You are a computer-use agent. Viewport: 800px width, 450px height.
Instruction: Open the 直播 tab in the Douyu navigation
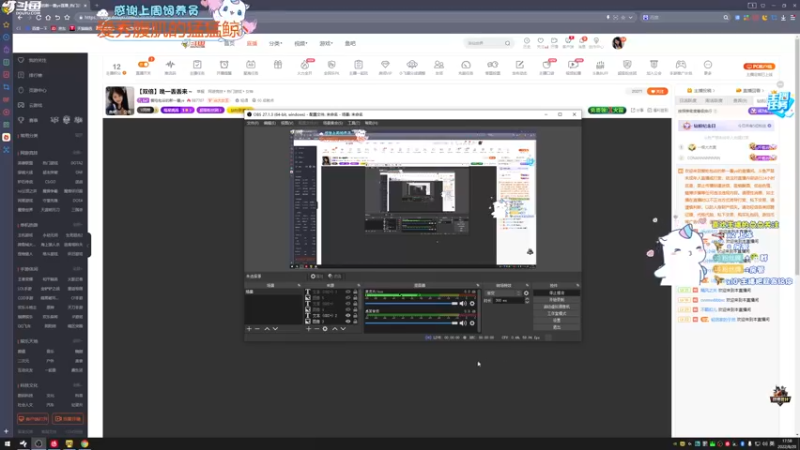pyautogui.click(x=252, y=43)
